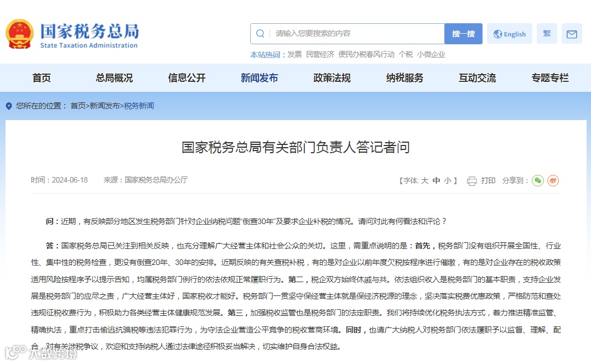591x364 pixels.
Task: Click the printer icon
Action: 472,181
